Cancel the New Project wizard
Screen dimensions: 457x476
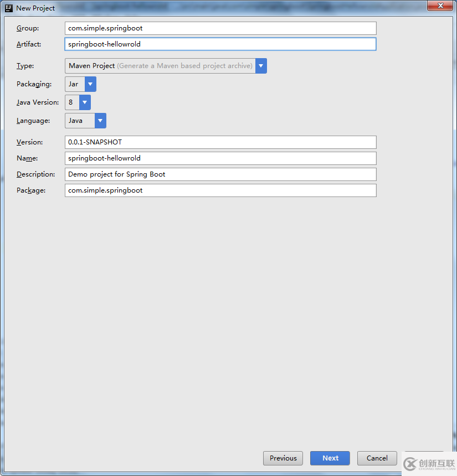point(377,458)
